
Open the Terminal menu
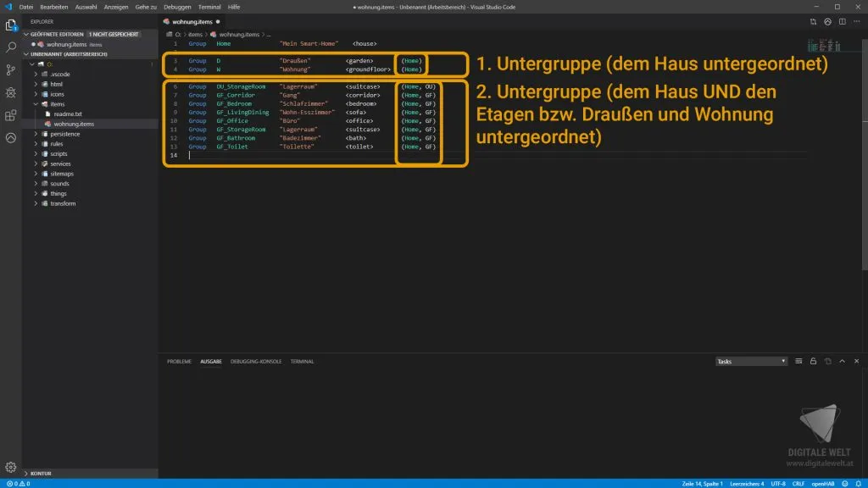pos(209,7)
